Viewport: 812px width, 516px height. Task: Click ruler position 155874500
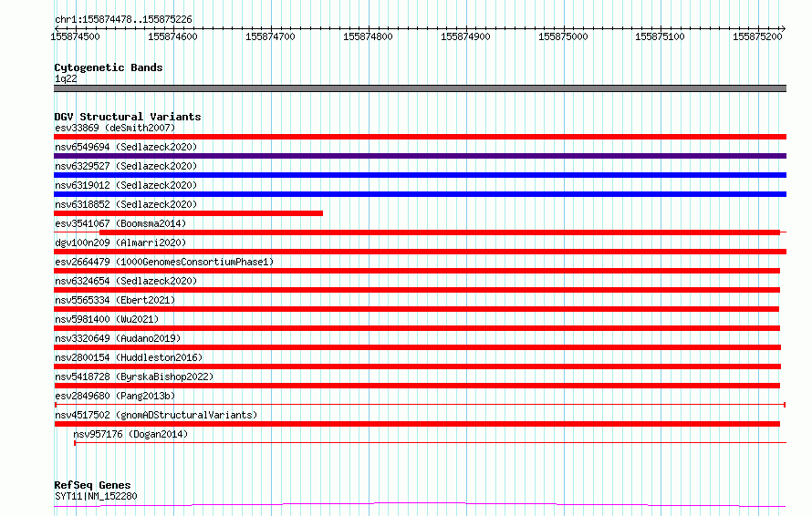(75, 36)
